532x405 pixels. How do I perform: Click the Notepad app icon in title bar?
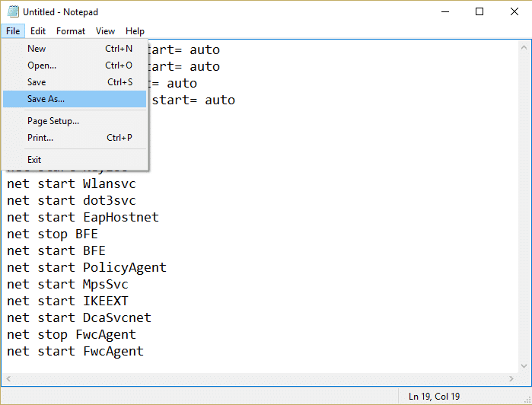coord(11,12)
